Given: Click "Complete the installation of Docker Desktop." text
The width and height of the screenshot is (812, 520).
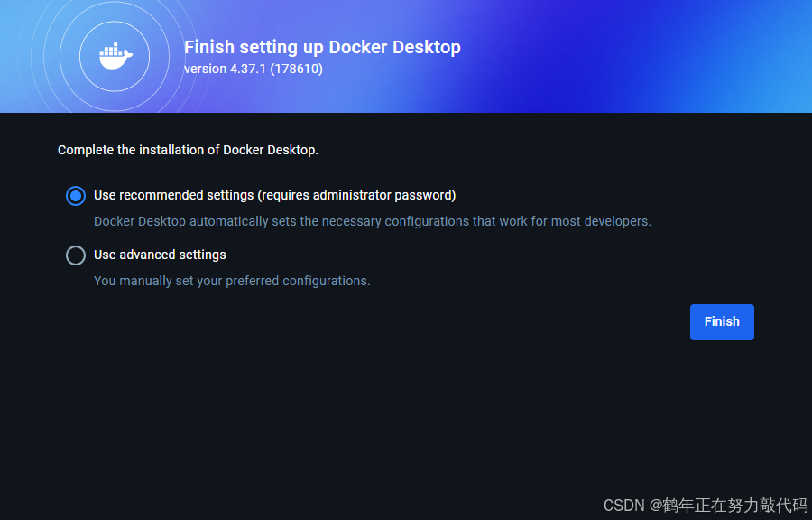Looking at the screenshot, I should [x=188, y=150].
